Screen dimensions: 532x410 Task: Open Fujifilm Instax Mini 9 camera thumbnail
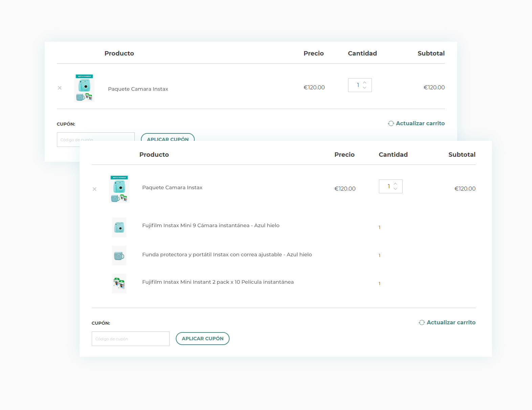[x=119, y=227]
